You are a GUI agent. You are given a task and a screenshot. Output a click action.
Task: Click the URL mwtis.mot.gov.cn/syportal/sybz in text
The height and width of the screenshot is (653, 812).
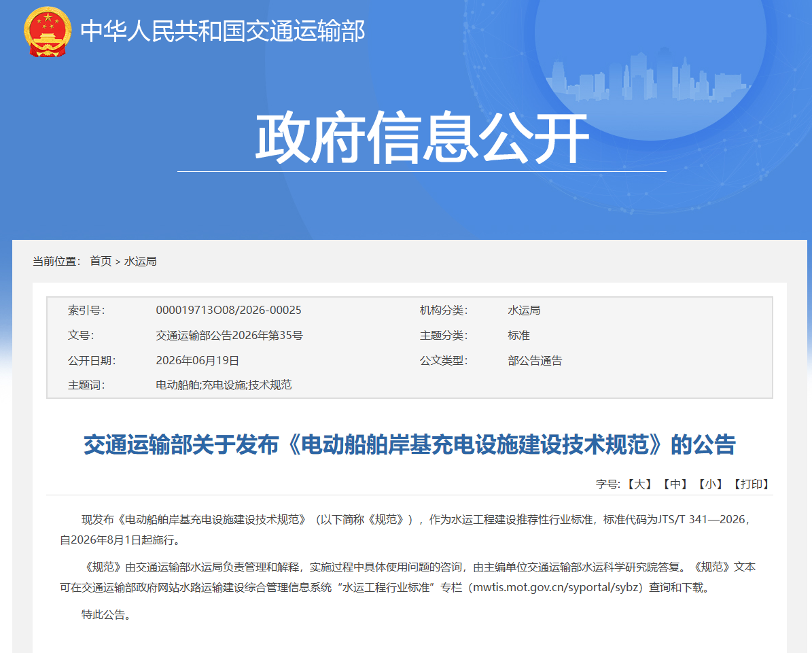pyautogui.click(x=558, y=588)
